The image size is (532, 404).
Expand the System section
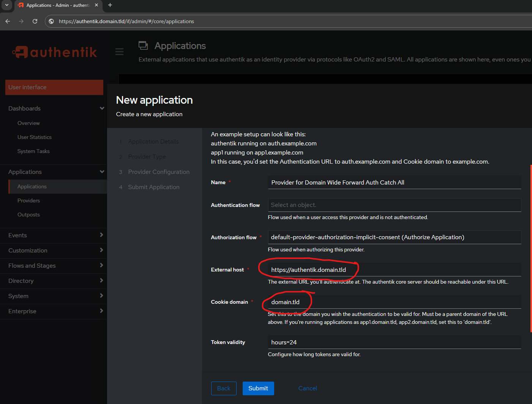pos(54,296)
